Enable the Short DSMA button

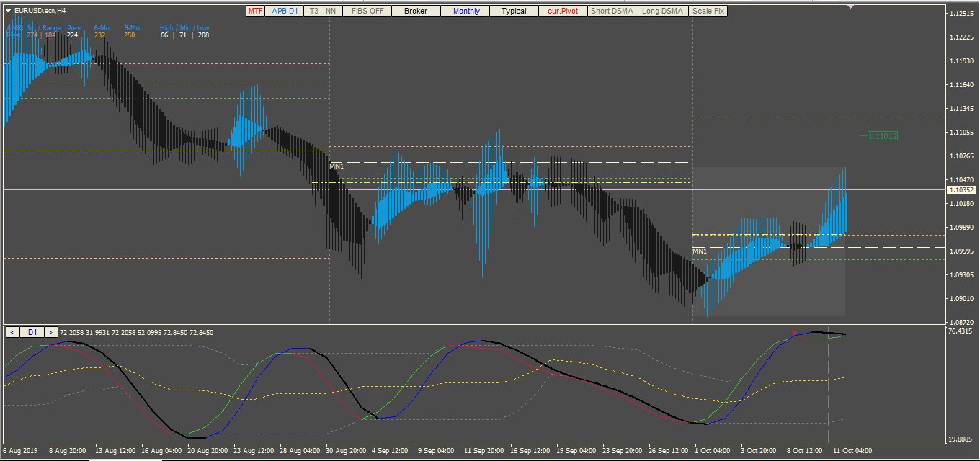(x=612, y=11)
